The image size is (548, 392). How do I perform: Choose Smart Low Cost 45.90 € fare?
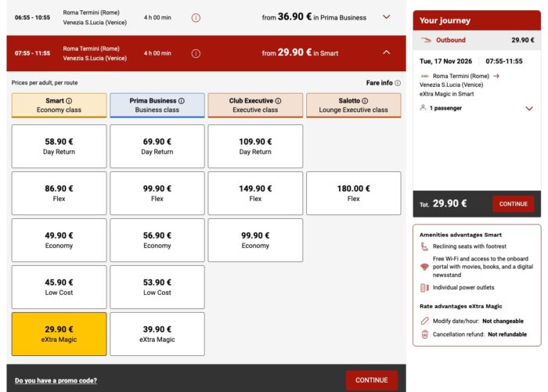[x=59, y=287]
